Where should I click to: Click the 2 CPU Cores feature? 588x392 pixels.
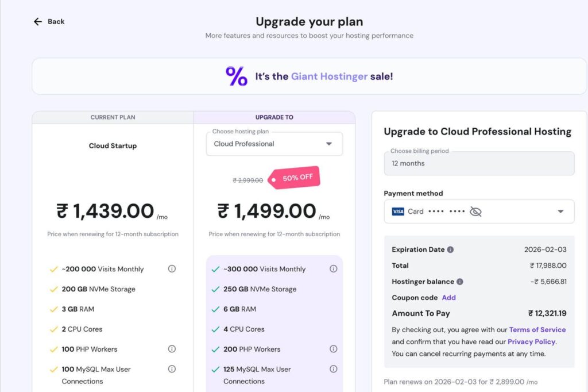[82, 329]
